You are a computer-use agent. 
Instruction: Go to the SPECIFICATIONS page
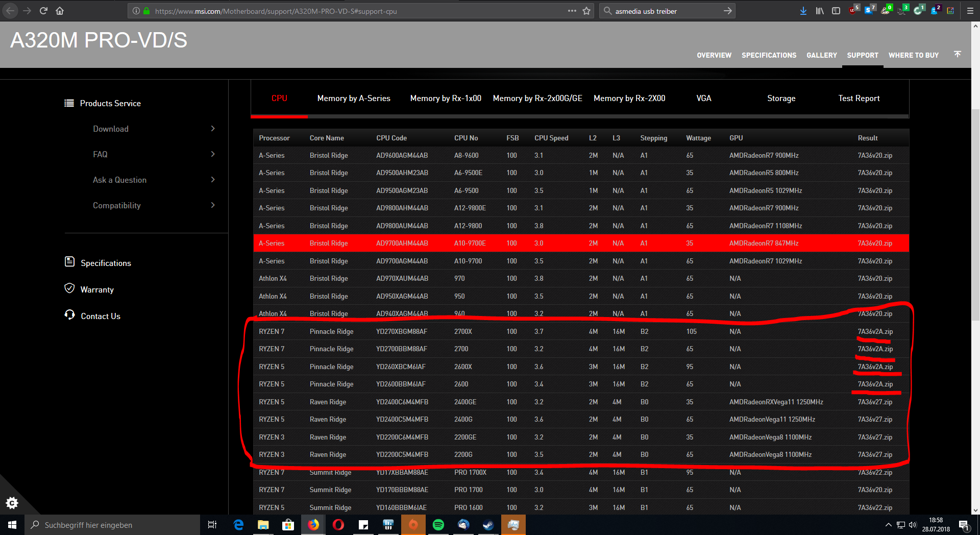tap(769, 55)
